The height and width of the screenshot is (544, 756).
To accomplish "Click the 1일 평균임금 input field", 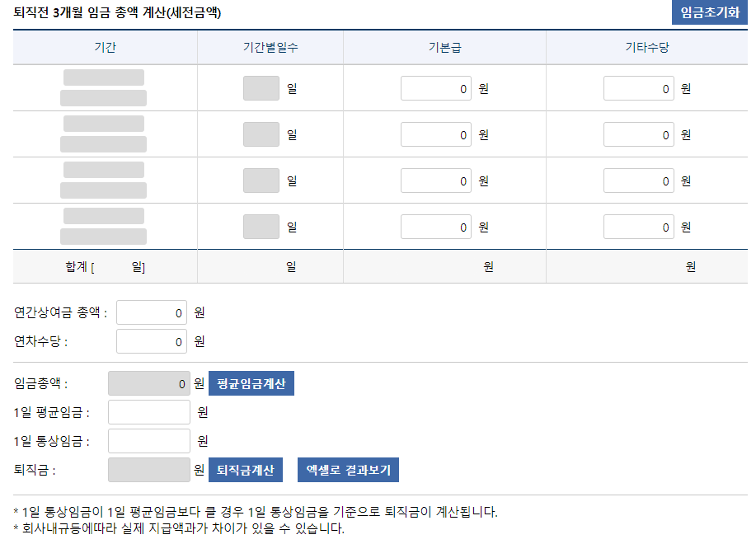I will (149, 412).
